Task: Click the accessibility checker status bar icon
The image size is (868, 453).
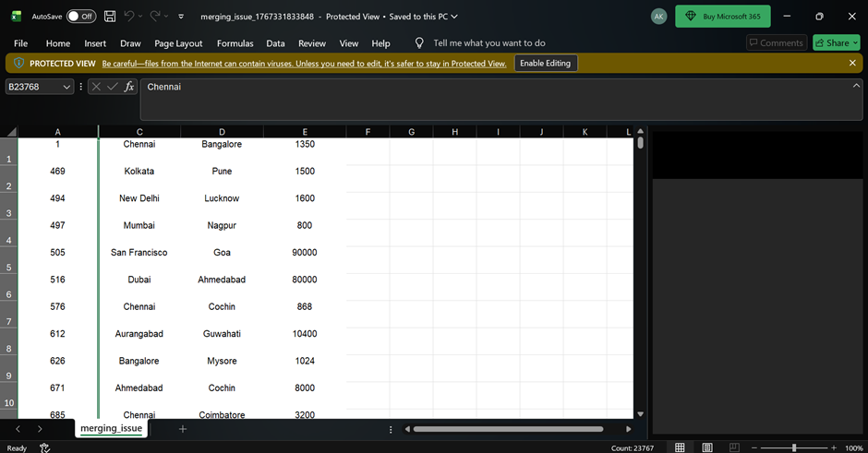Action: pyautogui.click(x=43, y=447)
